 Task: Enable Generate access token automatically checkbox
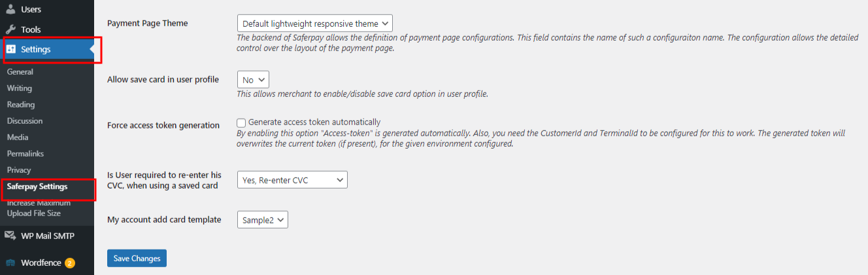point(241,122)
